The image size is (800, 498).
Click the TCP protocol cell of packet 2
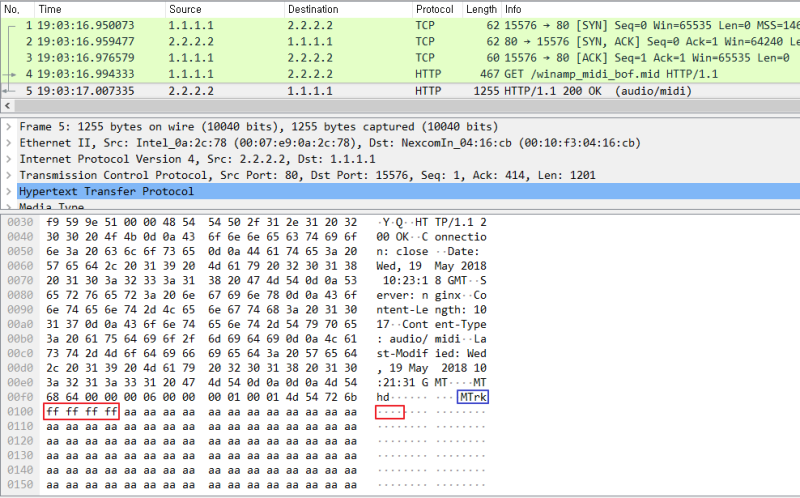tap(425, 42)
